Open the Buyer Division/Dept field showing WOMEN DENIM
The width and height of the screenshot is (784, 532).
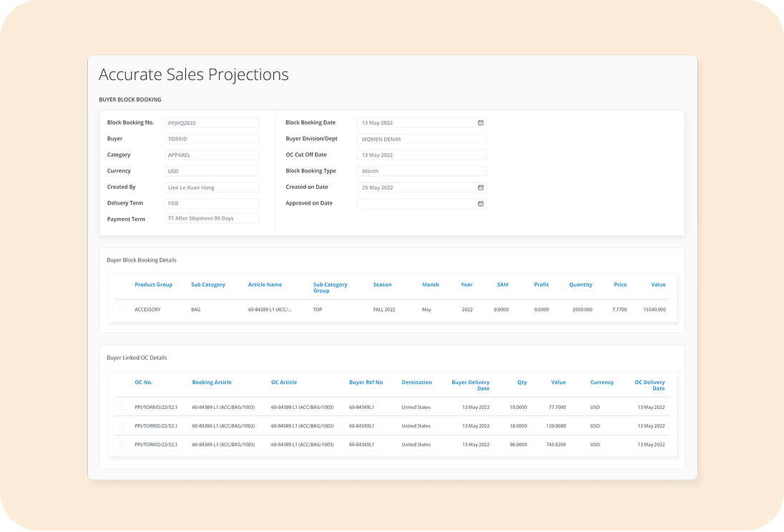421,139
